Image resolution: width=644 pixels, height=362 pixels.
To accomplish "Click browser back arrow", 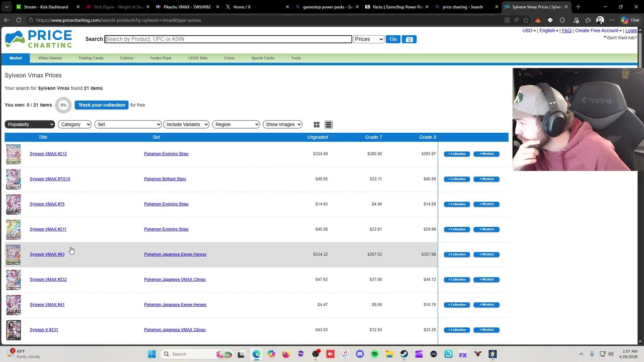I will [7, 20].
